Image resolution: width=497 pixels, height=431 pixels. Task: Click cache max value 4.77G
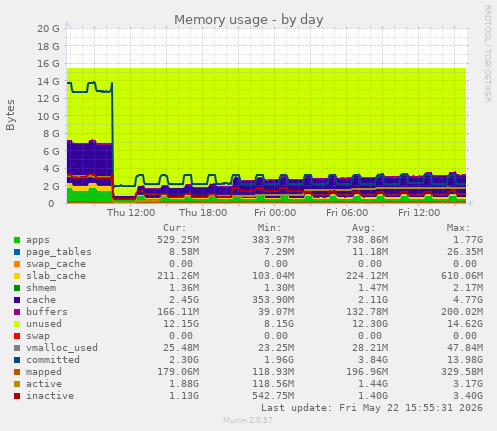[468, 300]
